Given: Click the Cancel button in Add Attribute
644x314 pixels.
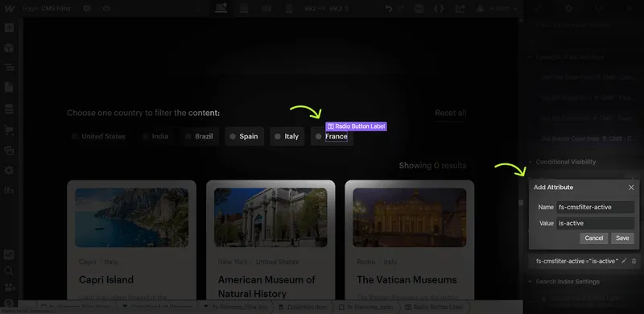Looking at the screenshot, I should pyautogui.click(x=594, y=238).
